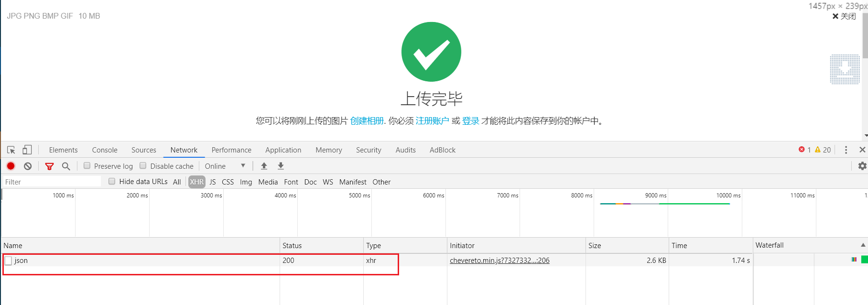Open the Application tab
Screen dimensions: 868x305
click(283, 150)
